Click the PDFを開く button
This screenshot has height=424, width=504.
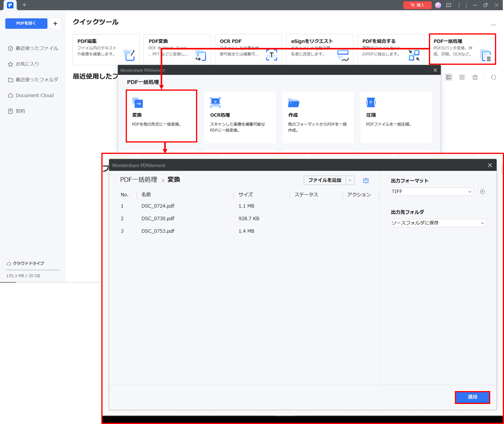[26, 24]
